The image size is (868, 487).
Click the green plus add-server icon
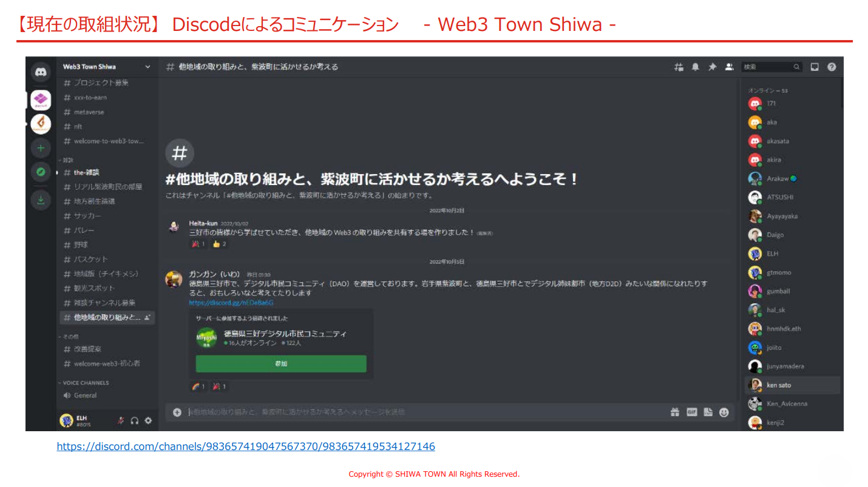coord(41,148)
